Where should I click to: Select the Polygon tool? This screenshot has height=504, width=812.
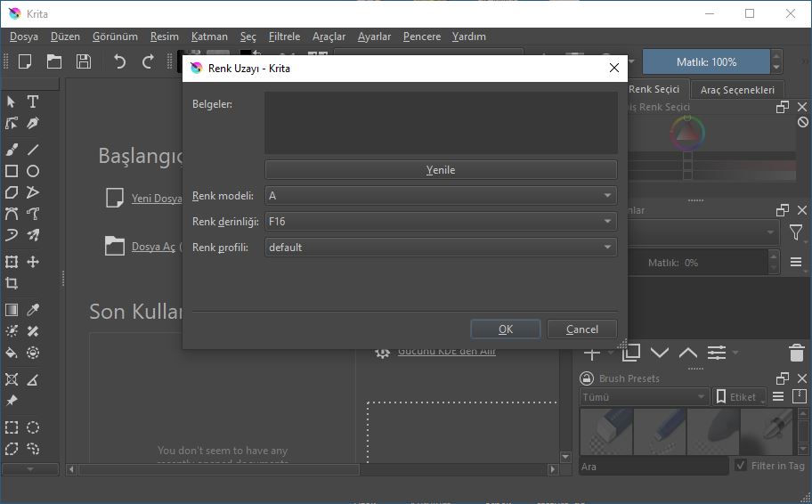coord(12,192)
